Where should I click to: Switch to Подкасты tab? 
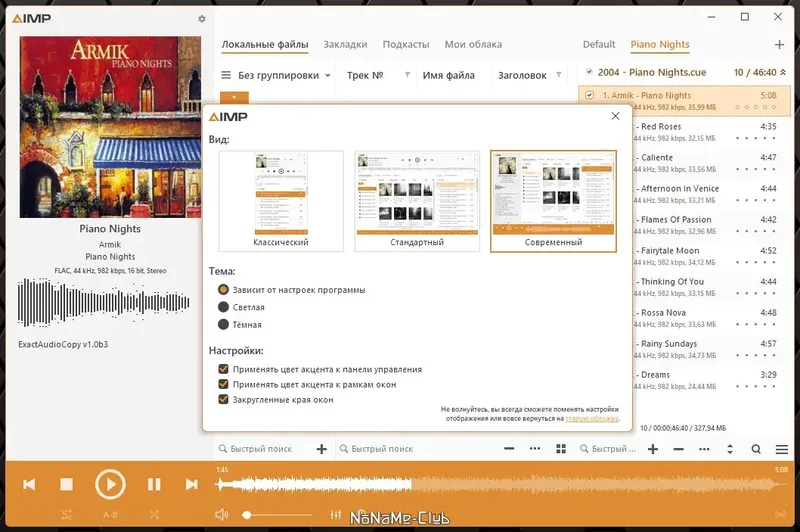(x=406, y=44)
